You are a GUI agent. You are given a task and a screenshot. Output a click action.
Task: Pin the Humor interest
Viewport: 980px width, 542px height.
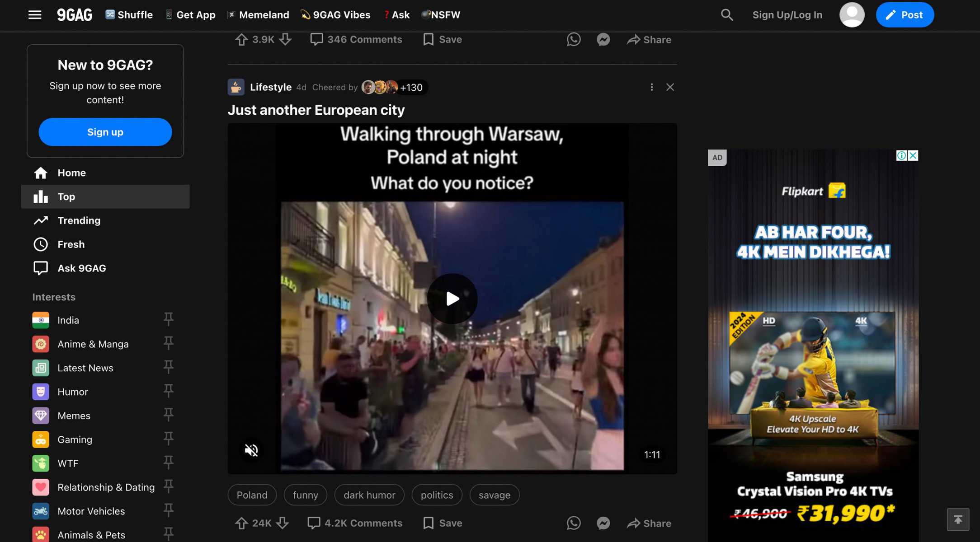click(x=168, y=392)
